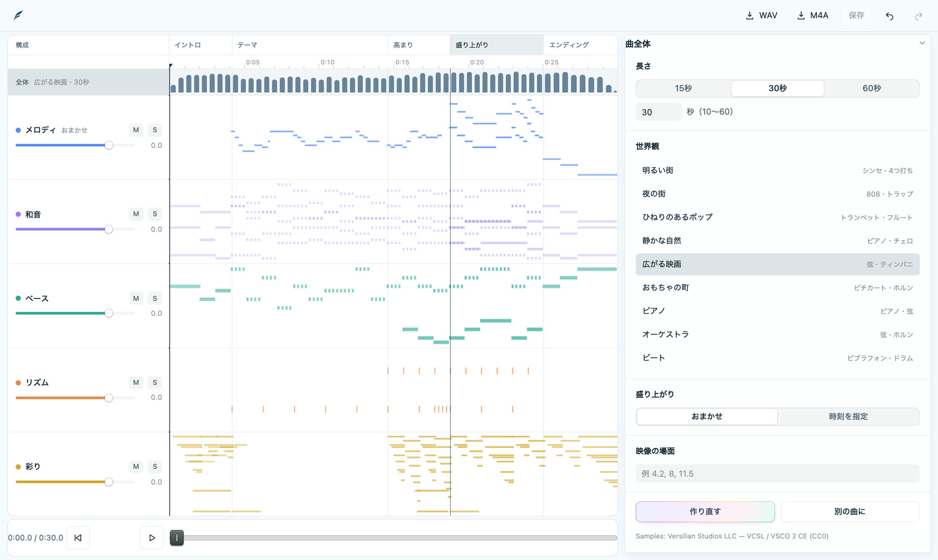Click the seconds length input field
This screenshot has height=560, width=938.
point(659,112)
